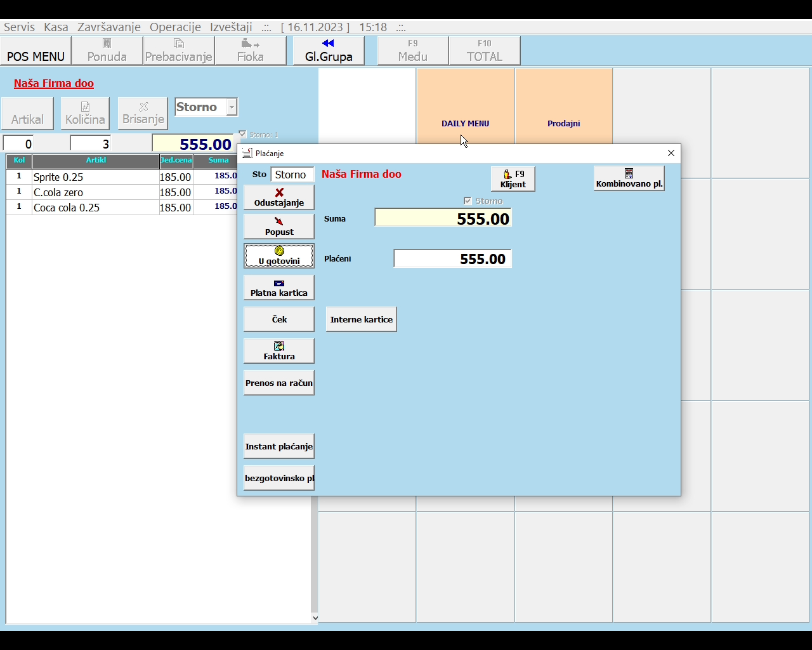Click the 185.00 unit price of Sprite
Image resolution: width=812 pixels, height=650 pixels.
click(176, 177)
